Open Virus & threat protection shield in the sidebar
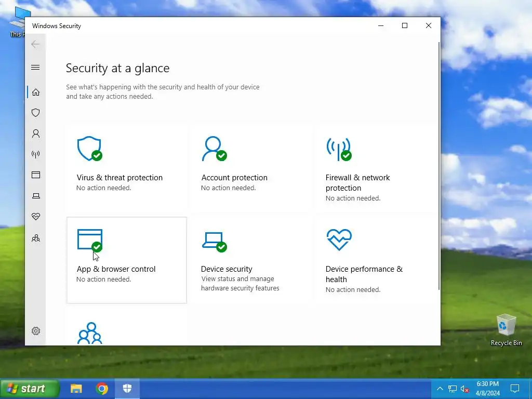Viewport: 532px width, 399px height. (36, 113)
